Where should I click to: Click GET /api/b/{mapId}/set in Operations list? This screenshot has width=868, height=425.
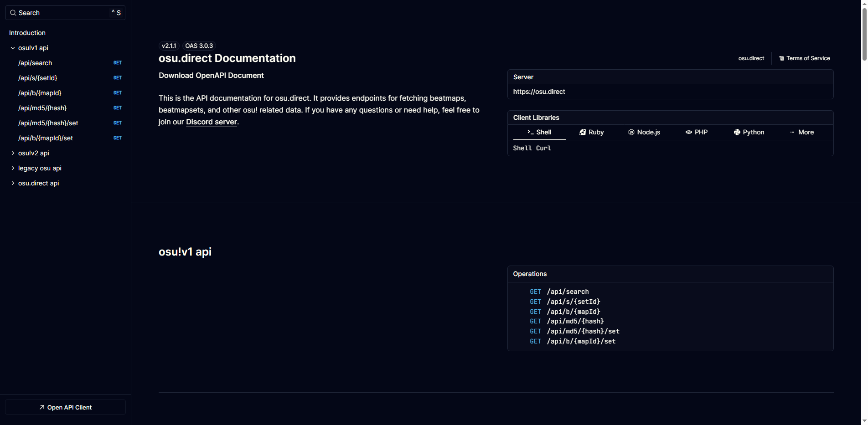pos(573,341)
